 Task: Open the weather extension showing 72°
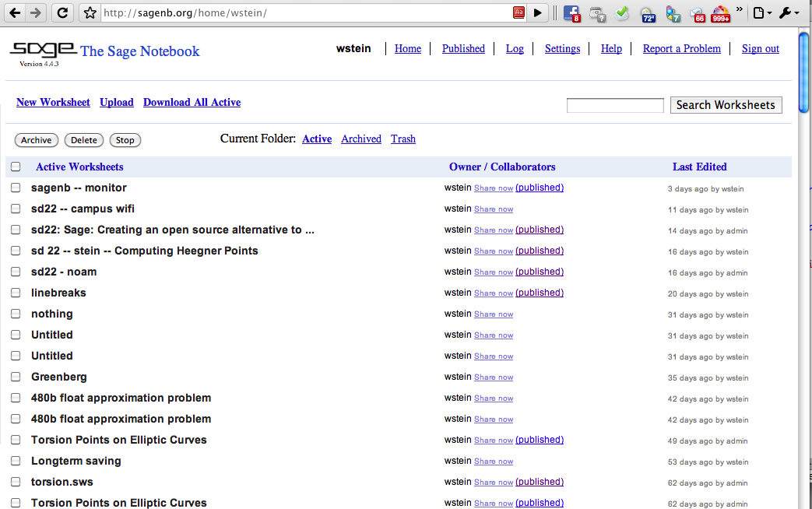pyautogui.click(x=647, y=15)
